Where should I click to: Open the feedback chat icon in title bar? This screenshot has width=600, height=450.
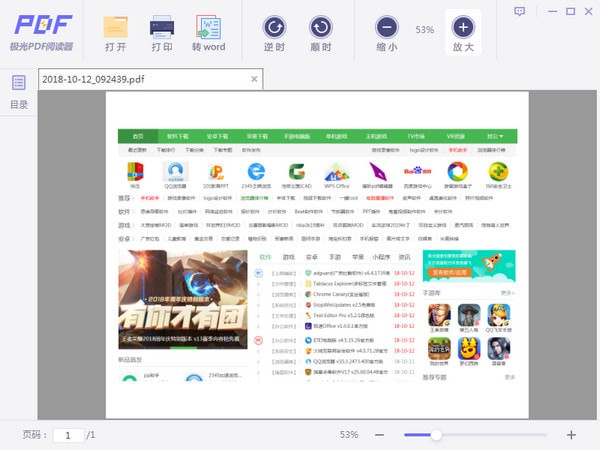click(x=519, y=11)
